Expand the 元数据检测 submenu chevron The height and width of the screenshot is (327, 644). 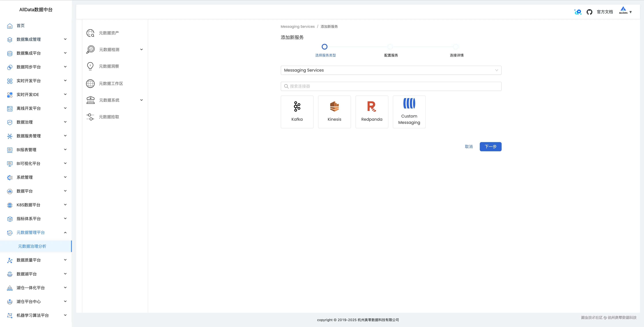pos(142,49)
